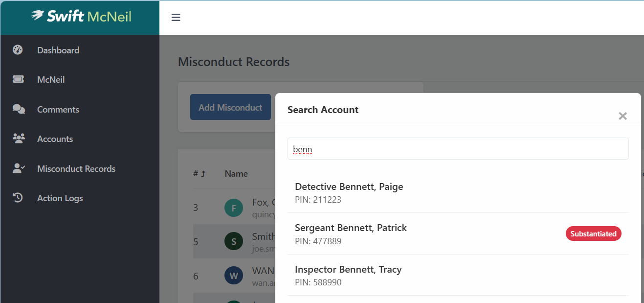The height and width of the screenshot is (303, 644).
Task: Click PIN: 477889 text
Action: pyautogui.click(x=318, y=241)
